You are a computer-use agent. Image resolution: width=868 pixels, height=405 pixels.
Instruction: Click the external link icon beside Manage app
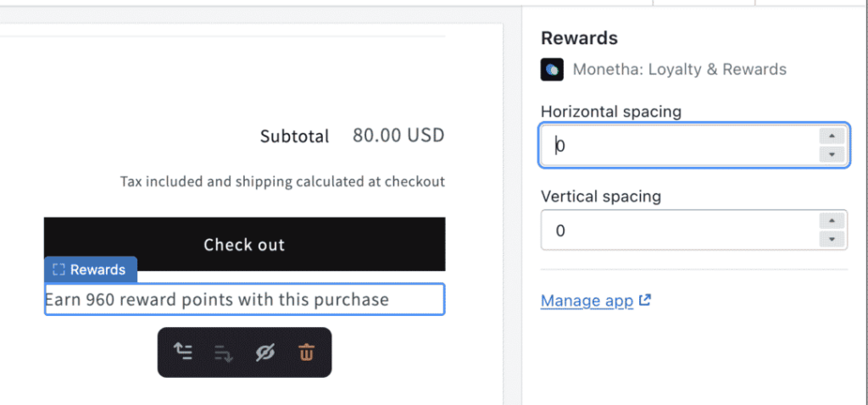644,301
